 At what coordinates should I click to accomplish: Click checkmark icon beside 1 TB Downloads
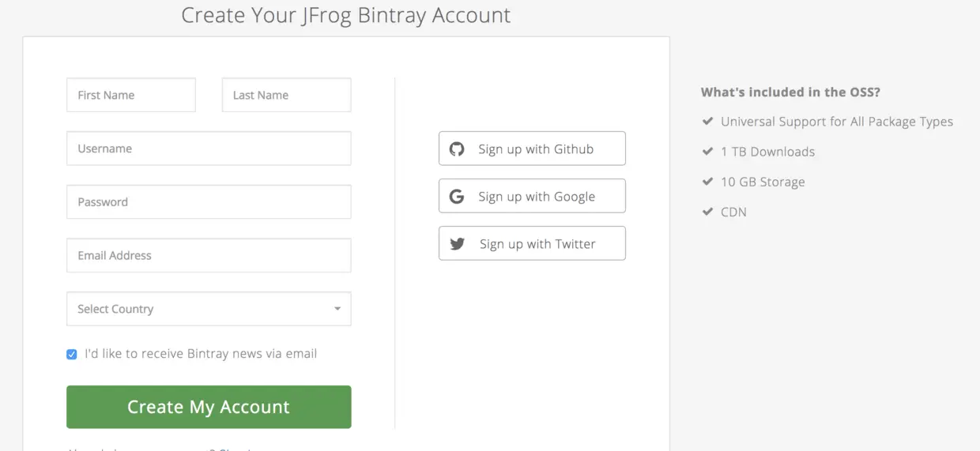coord(707,152)
